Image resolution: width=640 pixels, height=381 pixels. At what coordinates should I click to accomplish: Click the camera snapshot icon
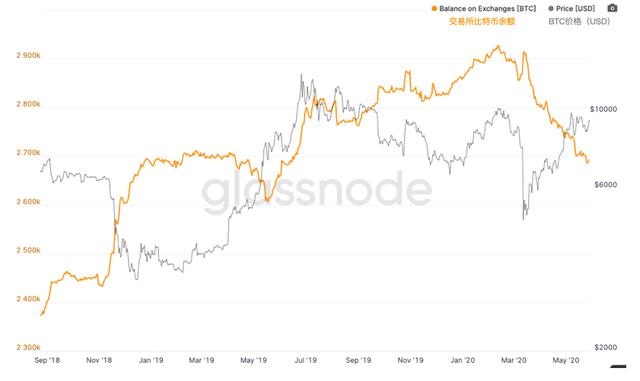(x=612, y=8)
